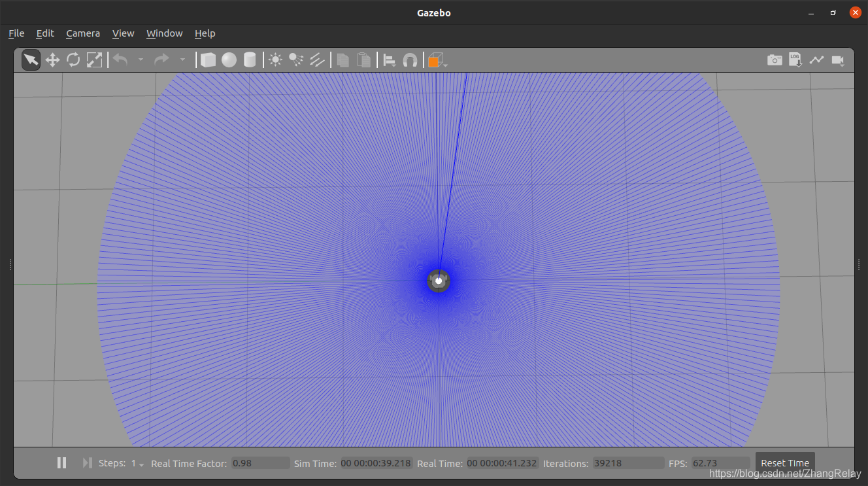This screenshot has width=868, height=486.
Task: Click the redo arrow
Action: [x=161, y=60]
